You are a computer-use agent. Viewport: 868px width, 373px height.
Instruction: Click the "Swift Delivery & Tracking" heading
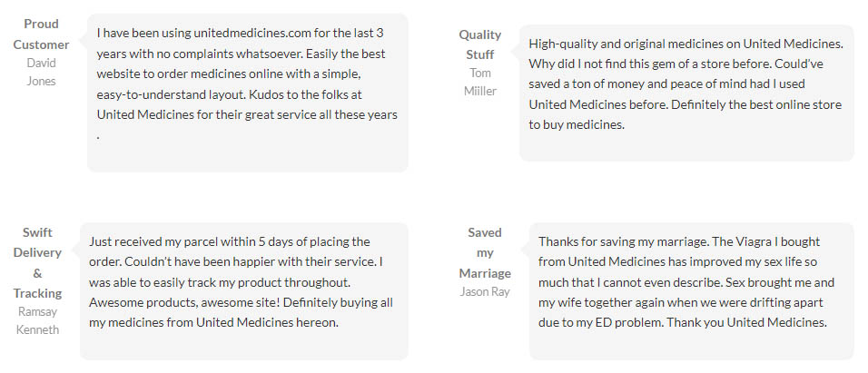[37, 263]
